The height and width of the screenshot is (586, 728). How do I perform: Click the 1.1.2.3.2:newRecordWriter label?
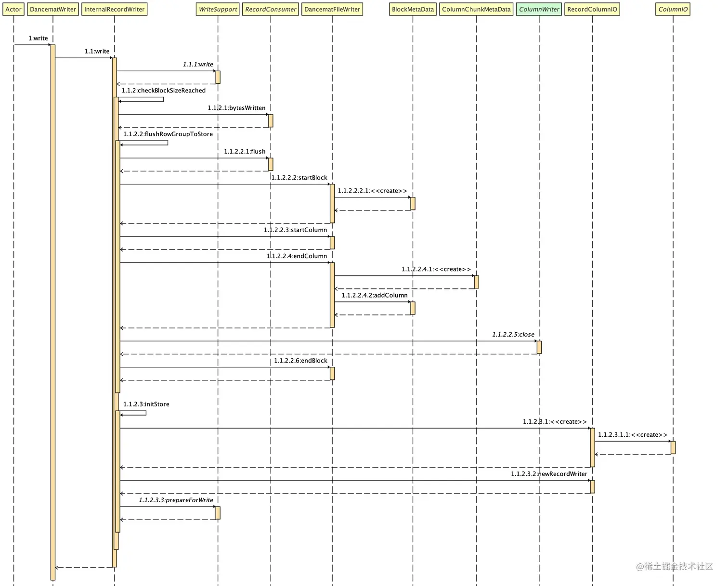point(549,474)
